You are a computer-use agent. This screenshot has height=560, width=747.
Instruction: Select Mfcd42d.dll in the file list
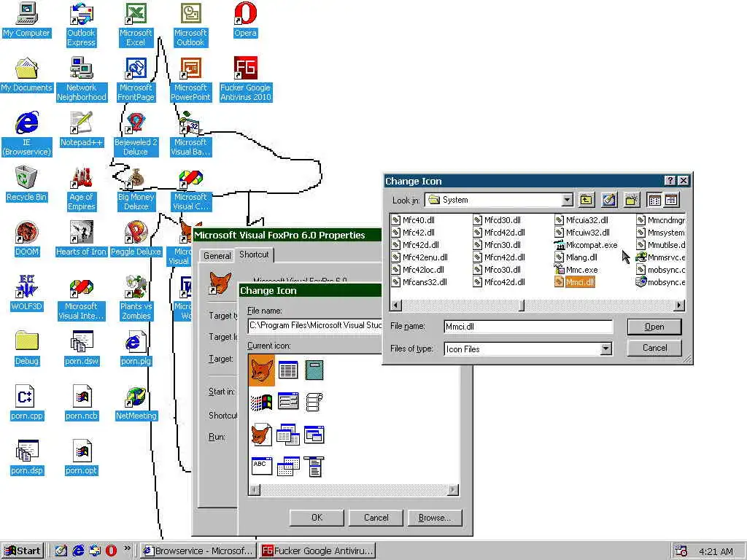(499, 233)
